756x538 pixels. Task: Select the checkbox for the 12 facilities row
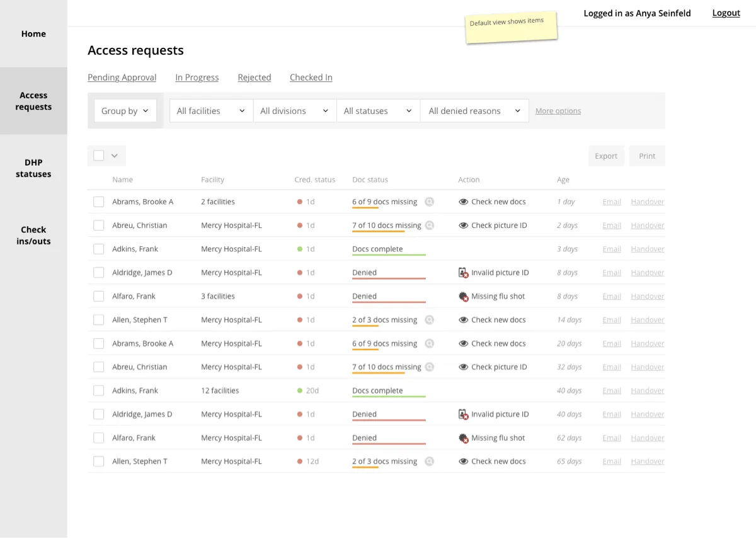(99, 391)
